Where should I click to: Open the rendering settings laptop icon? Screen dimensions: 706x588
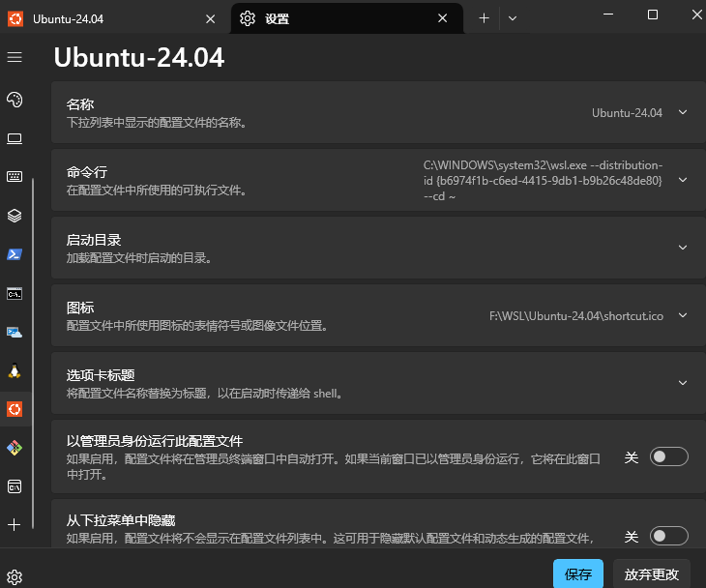click(x=15, y=138)
